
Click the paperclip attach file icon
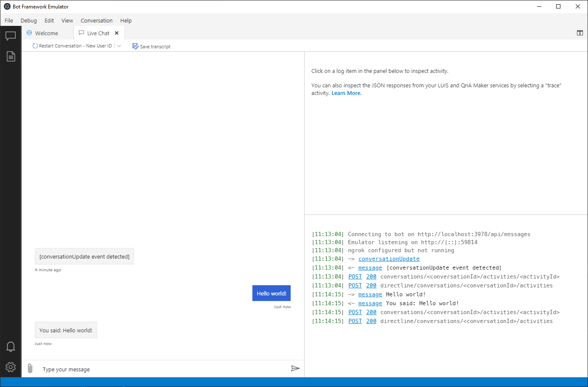tap(30, 368)
